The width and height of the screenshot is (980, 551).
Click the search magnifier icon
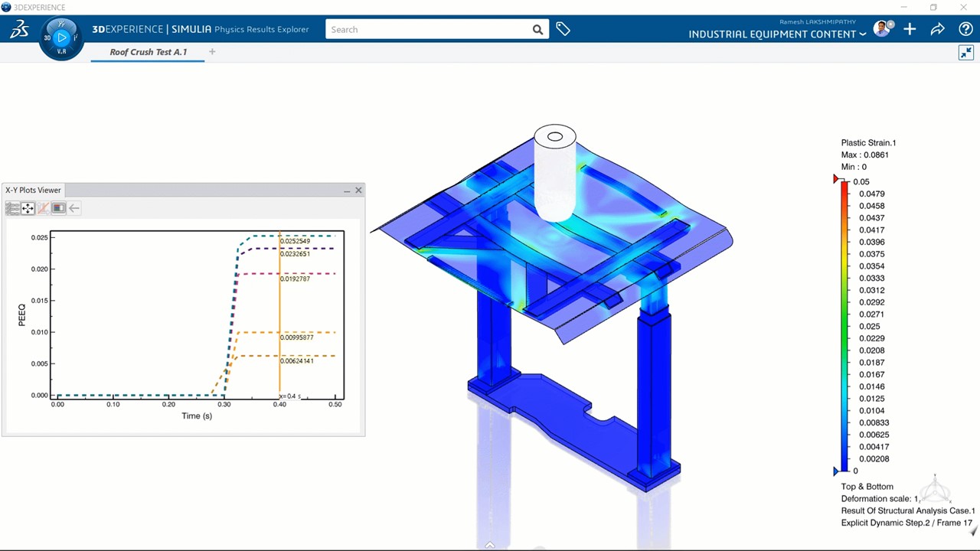pyautogui.click(x=537, y=30)
